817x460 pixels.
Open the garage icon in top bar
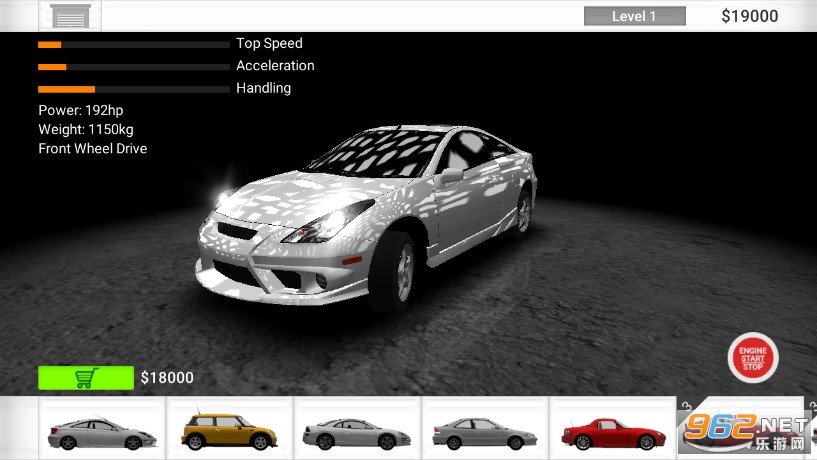point(69,16)
